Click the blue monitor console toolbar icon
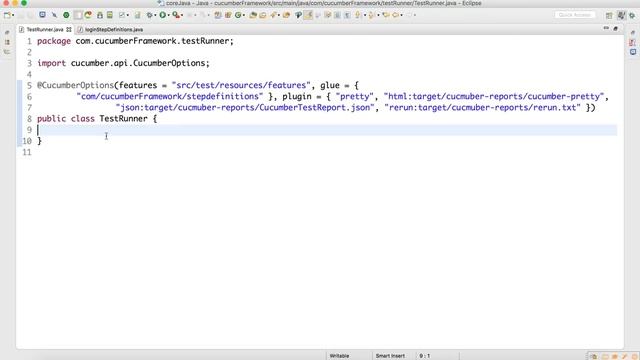Screen dimensions: 640x360 coord(42,15)
